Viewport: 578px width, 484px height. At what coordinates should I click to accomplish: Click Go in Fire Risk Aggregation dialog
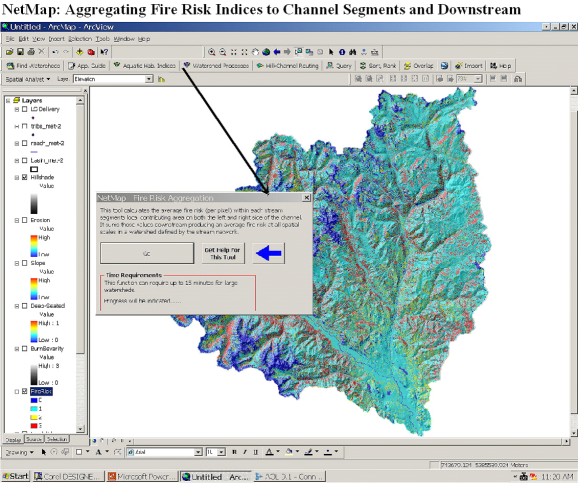[147, 253]
